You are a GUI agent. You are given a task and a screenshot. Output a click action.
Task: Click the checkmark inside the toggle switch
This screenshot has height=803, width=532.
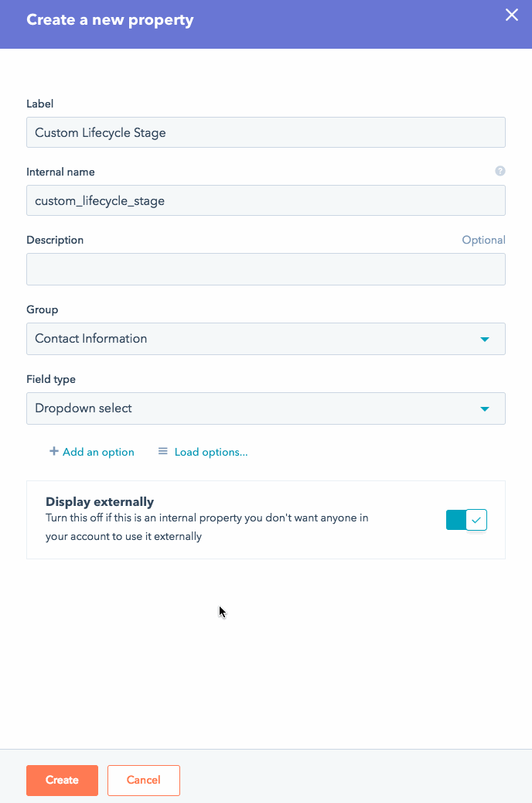point(476,519)
